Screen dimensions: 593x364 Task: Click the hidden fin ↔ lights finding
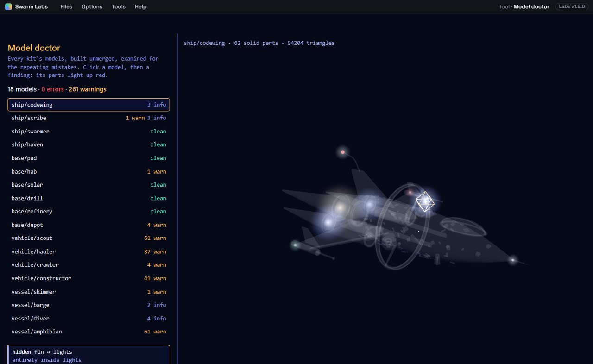(x=89, y=355)
